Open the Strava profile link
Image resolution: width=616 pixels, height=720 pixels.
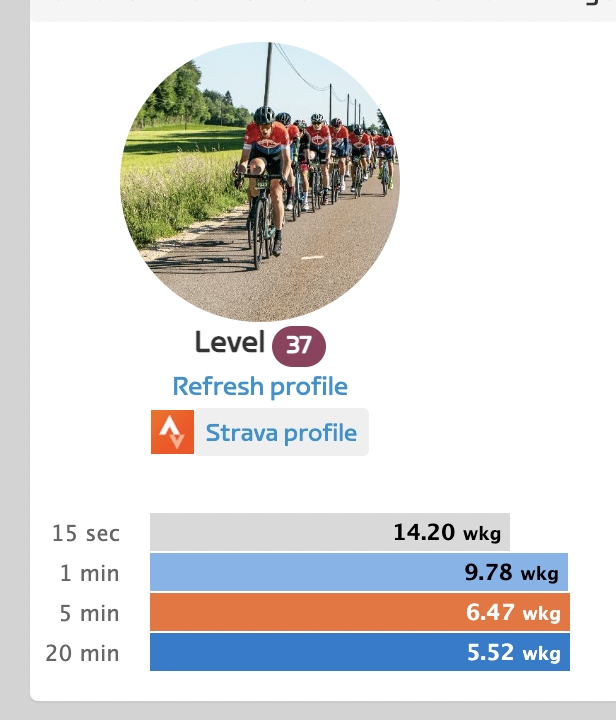tap(281, 433)
